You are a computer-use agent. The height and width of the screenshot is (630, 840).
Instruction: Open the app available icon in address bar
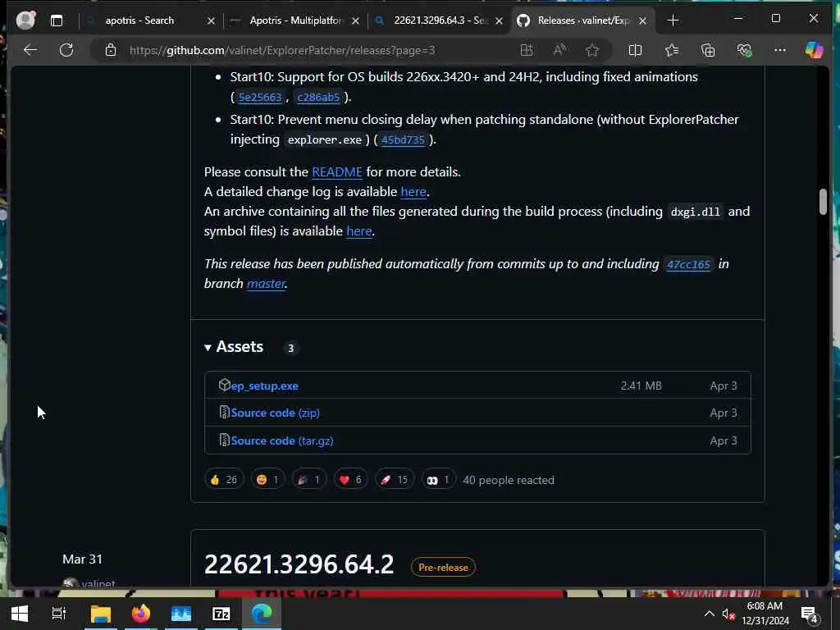coord(527,50)
